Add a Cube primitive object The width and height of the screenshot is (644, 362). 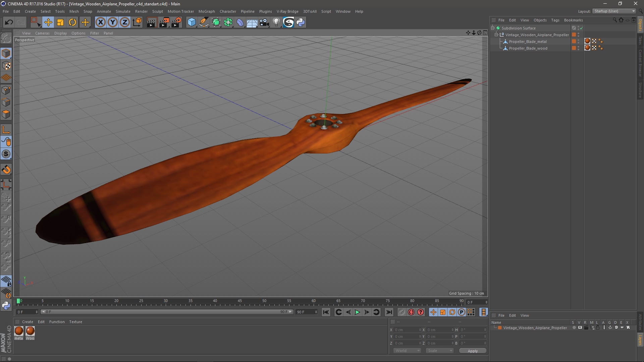coord(192,22)
